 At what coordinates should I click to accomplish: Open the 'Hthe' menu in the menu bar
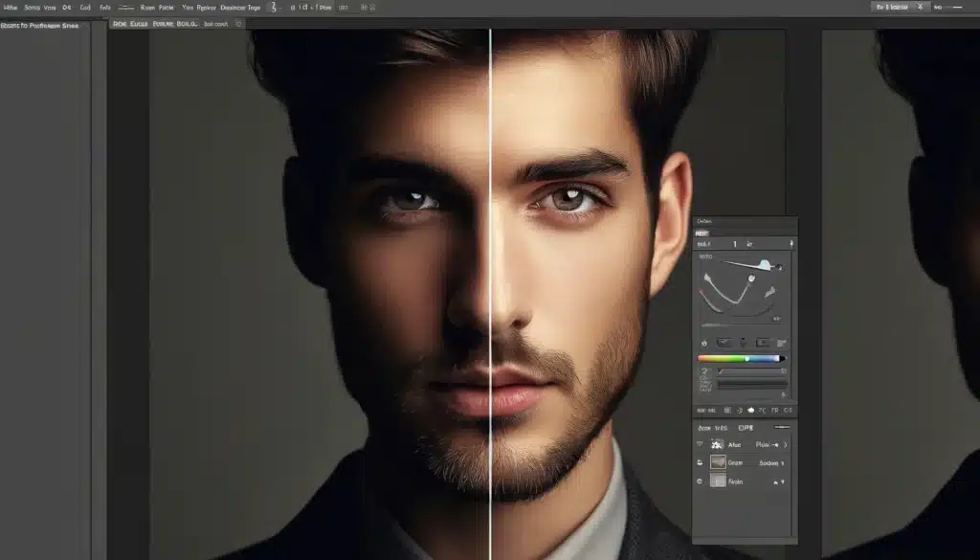pyautogui.click(x=11, y=8)
